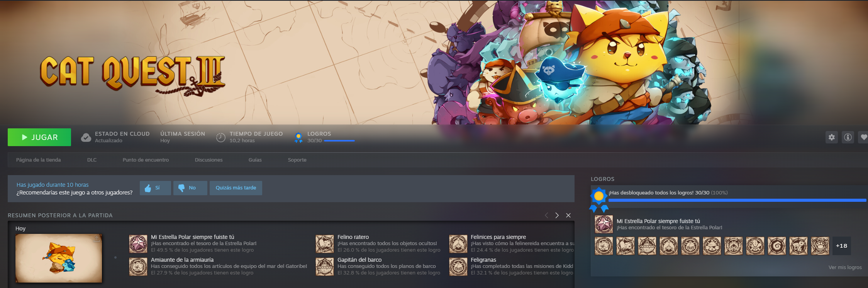
Task: Click the 'Capitán del barco' achievement title
Action: 359,260
